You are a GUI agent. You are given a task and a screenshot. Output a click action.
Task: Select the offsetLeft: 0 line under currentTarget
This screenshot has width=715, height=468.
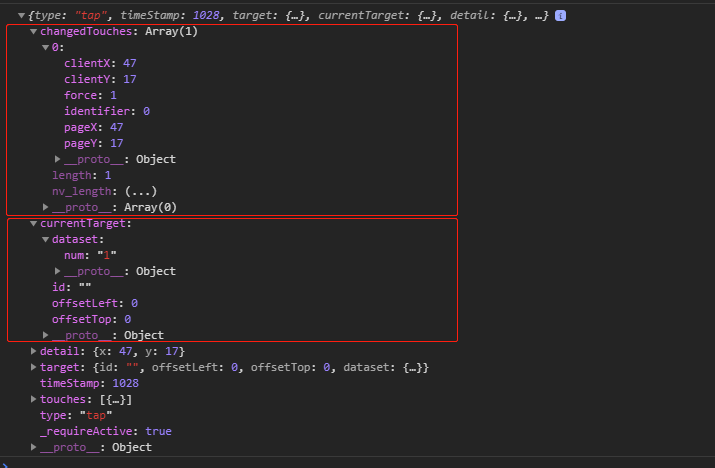coord(95,303)
